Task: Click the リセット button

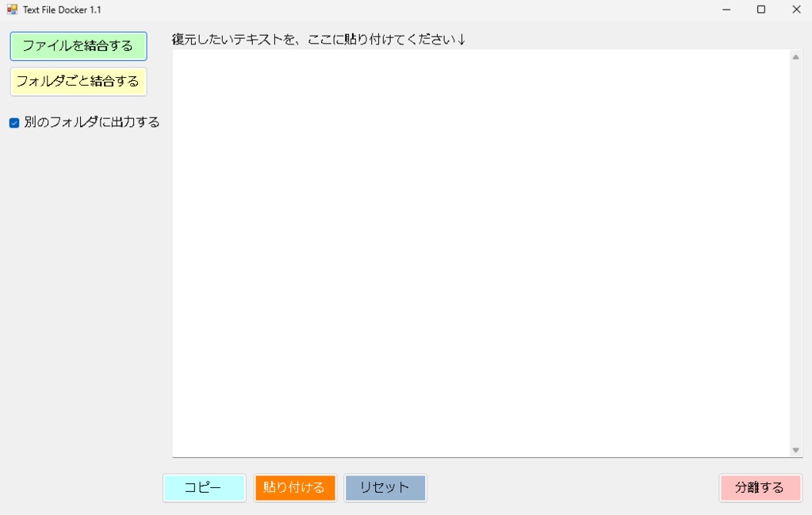Action: pyautogui.click(x=385, y=488)
